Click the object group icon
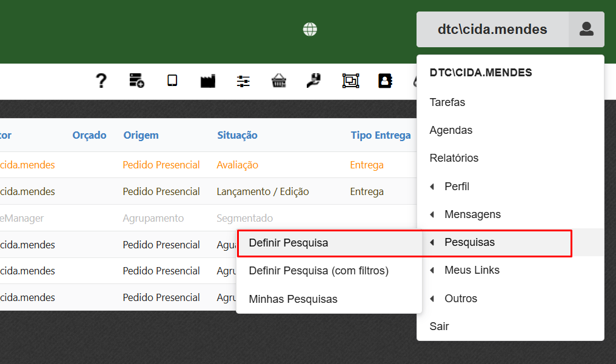Screen dimensions: 616x364 pyautogui.click(x=350, y=81)
